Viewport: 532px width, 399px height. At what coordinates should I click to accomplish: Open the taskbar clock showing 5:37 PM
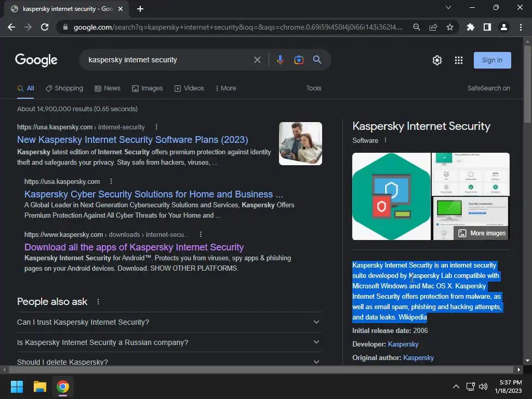[x=508, y=387]
